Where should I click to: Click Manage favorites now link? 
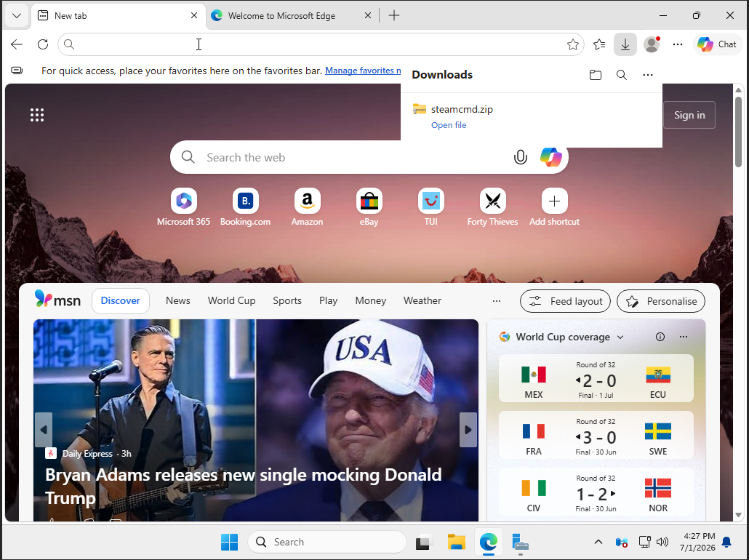(x=363, y=71)
